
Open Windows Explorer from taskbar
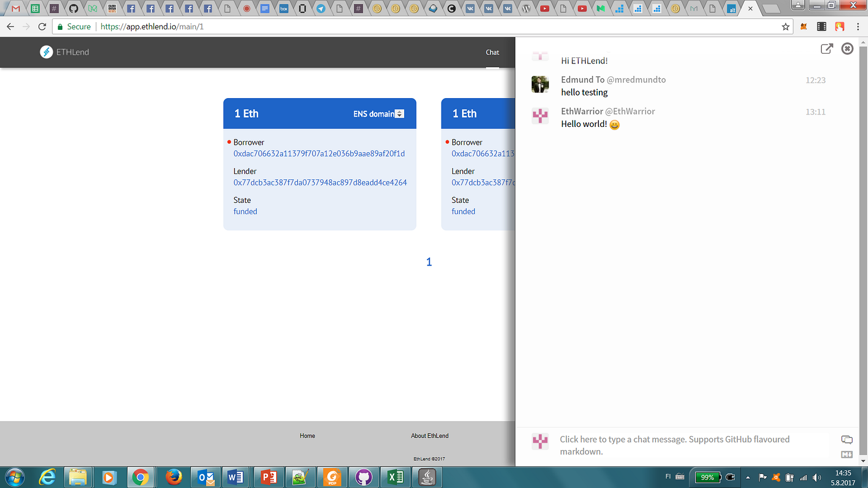coord(78,478)
